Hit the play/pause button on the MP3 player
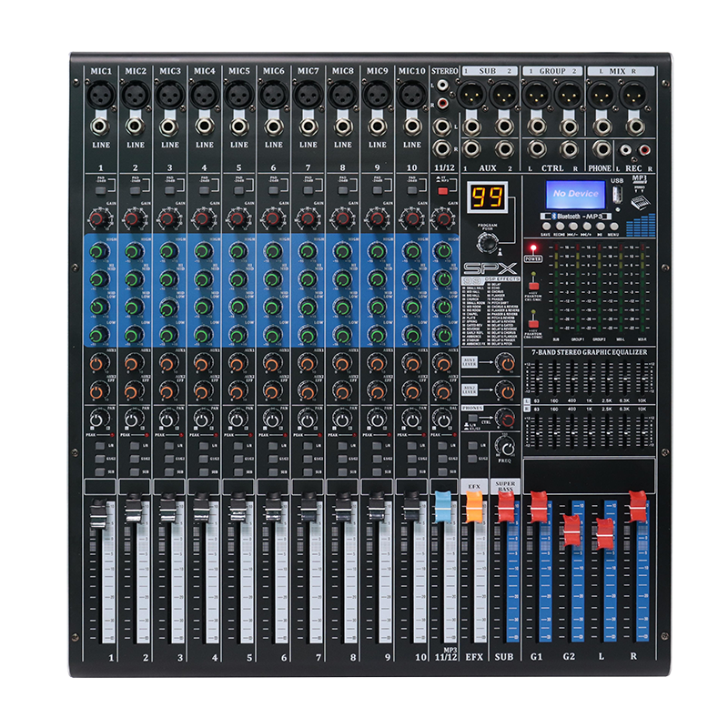Screen dimensions: 728x728 coord(601,227)
